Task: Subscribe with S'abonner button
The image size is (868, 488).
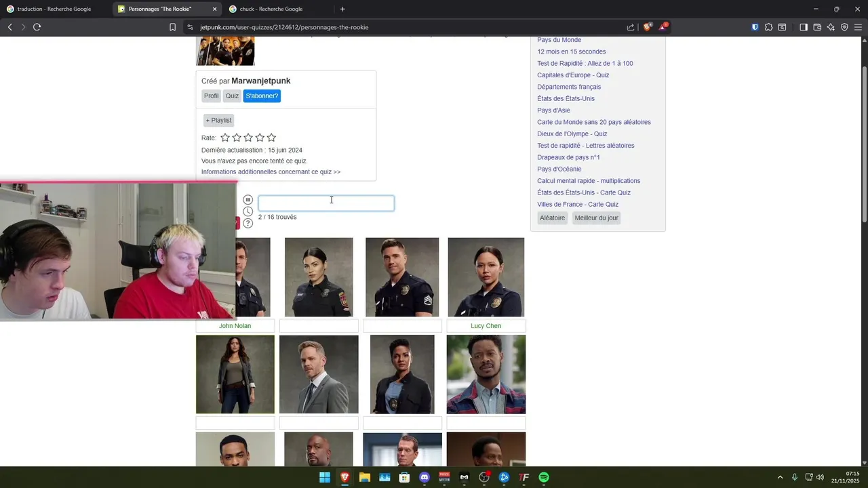Action: pos(262,96)
